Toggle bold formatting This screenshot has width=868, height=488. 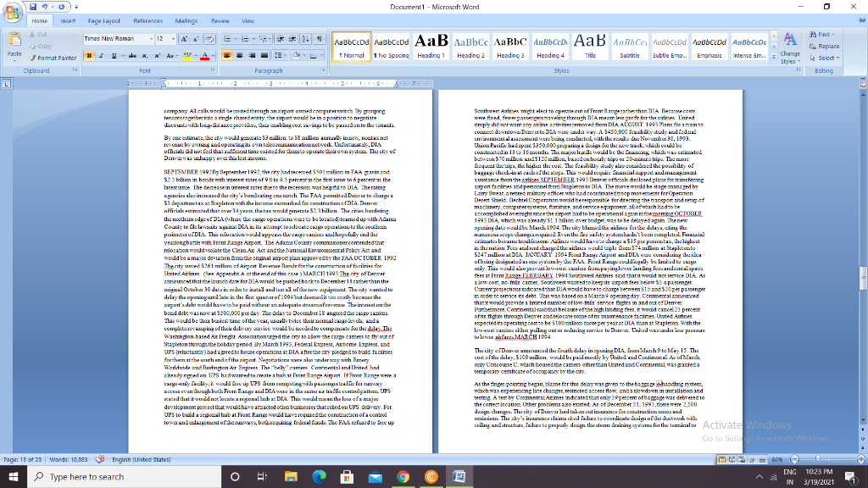coord(89,56)
